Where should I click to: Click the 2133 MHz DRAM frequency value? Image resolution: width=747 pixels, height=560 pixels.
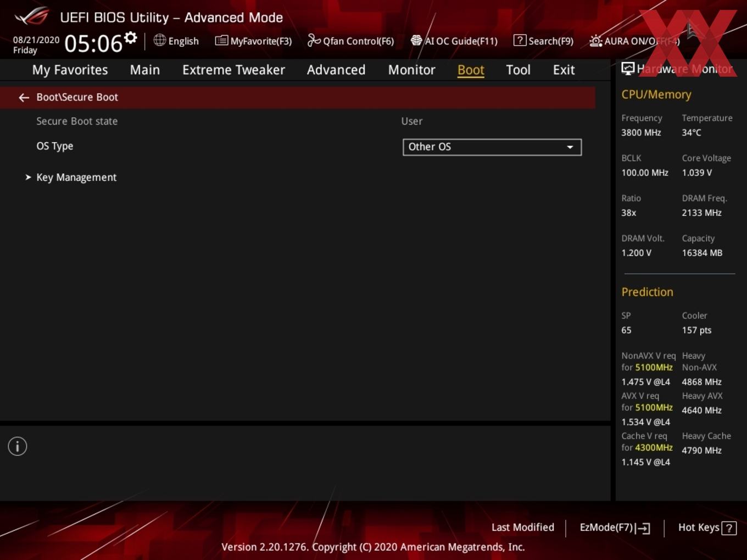coord(702,213)
